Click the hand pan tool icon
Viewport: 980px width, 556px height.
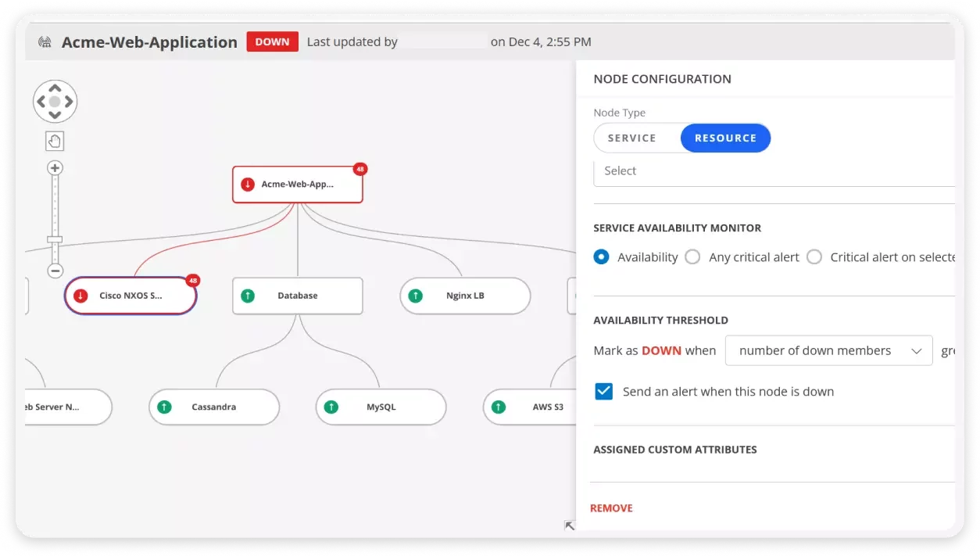tap(55, 141)
